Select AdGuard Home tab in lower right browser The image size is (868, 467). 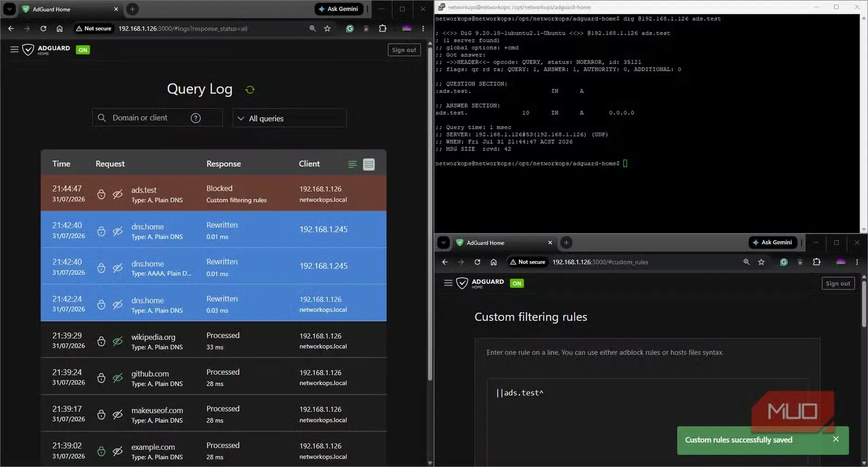point(503,243)
